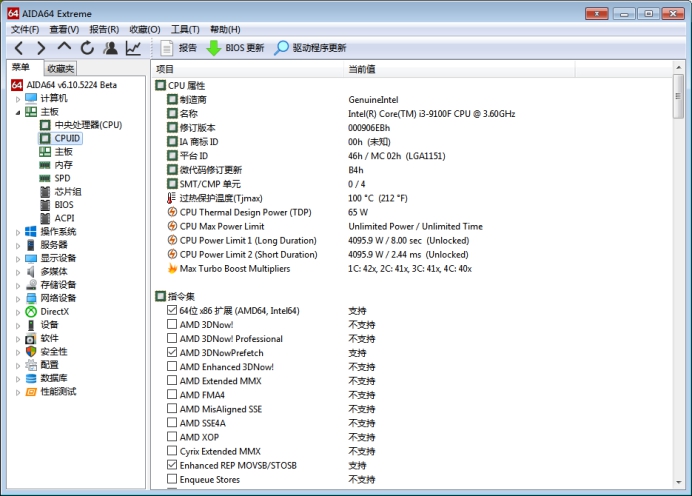Toggle the AMD 3DNowPrefetch checkbox

pyautogui.click(x=172, y=352)
